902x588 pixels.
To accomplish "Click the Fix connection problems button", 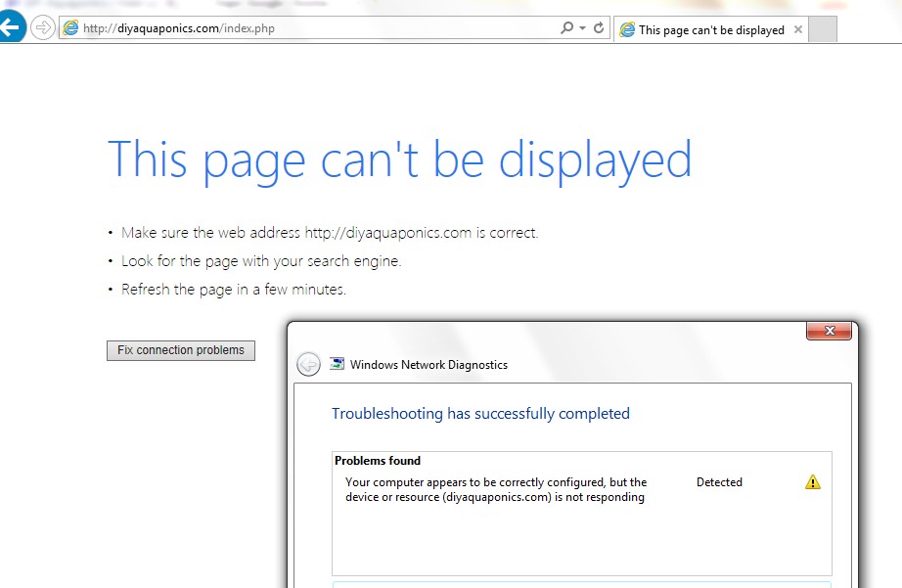I will tap(181, 350).
